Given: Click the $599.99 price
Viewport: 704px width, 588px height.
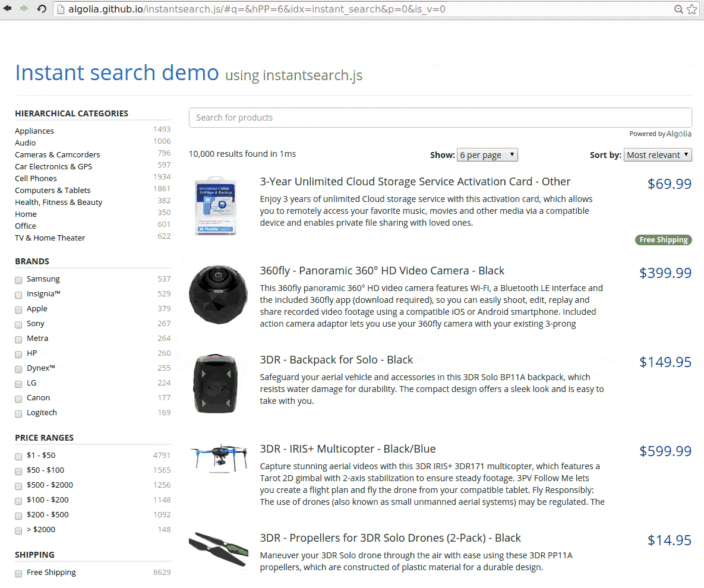Looking at the screenshot, I should coord(665,451).
